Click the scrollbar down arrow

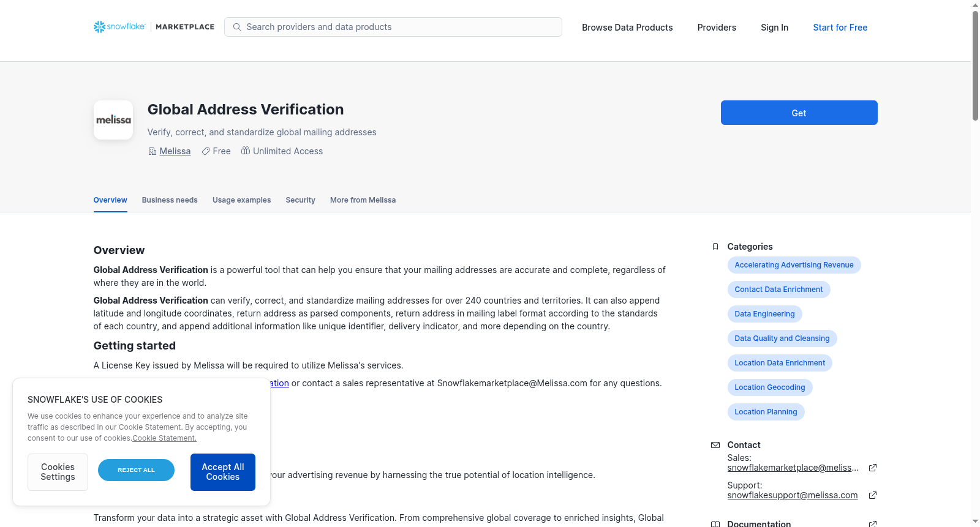pyautogui.click(x=975, y=522)
